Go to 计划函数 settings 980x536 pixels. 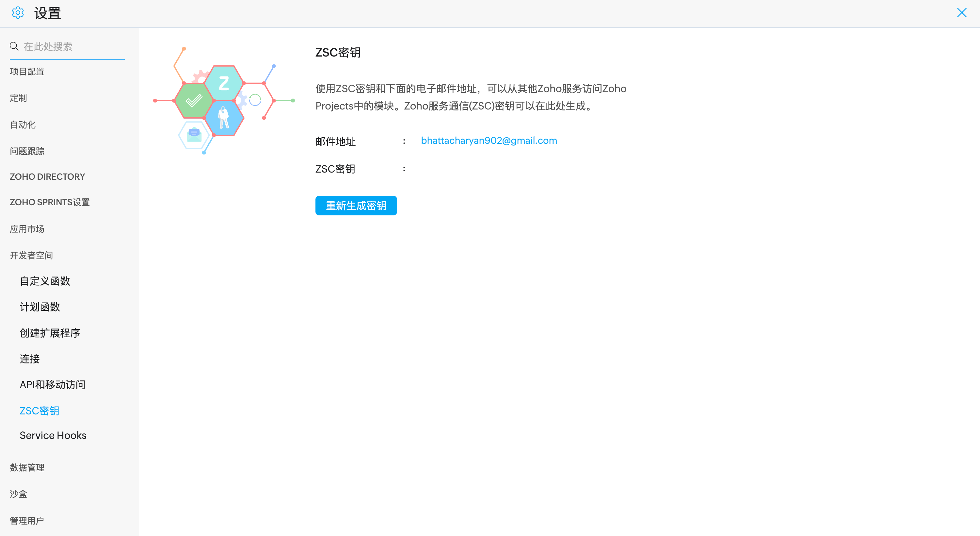pyautogui.click(x=40, y=307)
